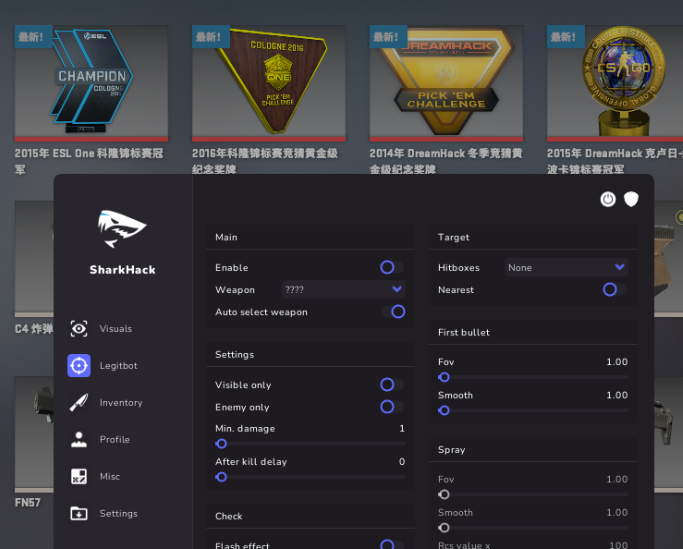
Task: Click the C4 炸弹 item label
Action: tap(34, 329)
